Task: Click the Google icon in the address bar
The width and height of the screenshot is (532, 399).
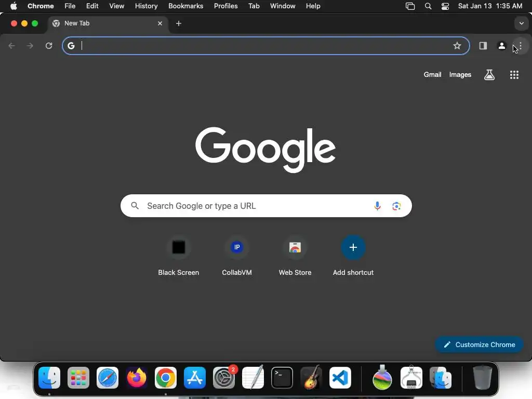Action: pos(71,46)
